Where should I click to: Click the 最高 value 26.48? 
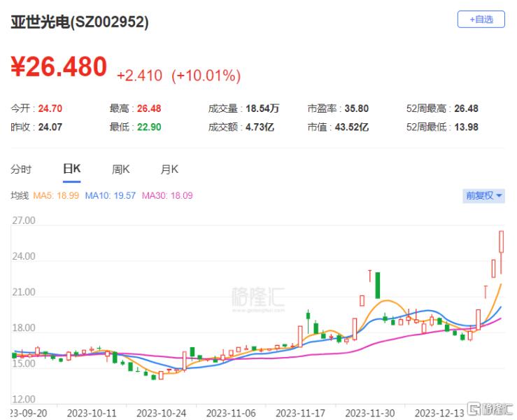[x=149, y=108]
